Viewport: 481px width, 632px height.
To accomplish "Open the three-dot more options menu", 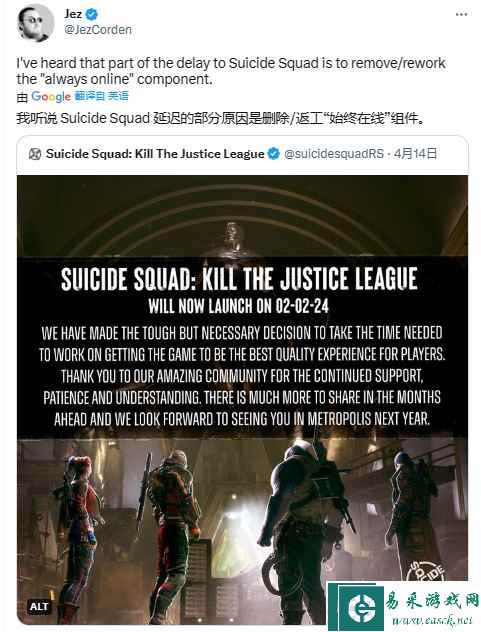I will (461, 15).
